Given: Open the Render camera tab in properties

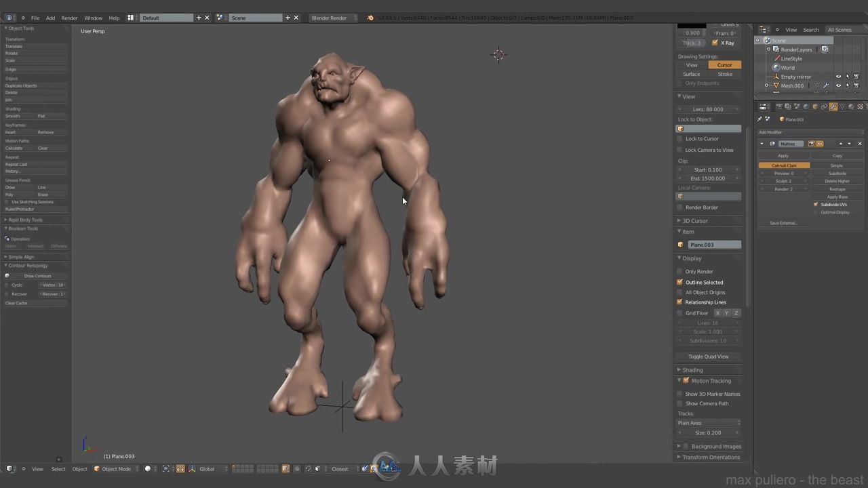Looking at the screenshot, I should click(x=779, y=106).
